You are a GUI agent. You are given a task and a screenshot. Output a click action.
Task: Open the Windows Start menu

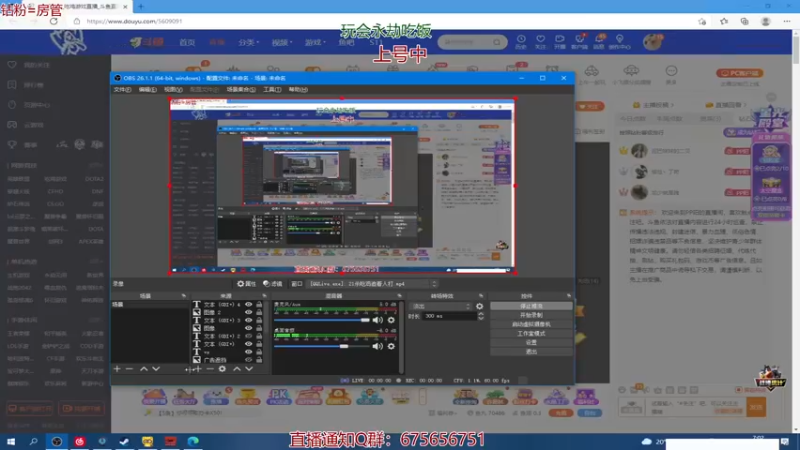click(x=11, y=441)
